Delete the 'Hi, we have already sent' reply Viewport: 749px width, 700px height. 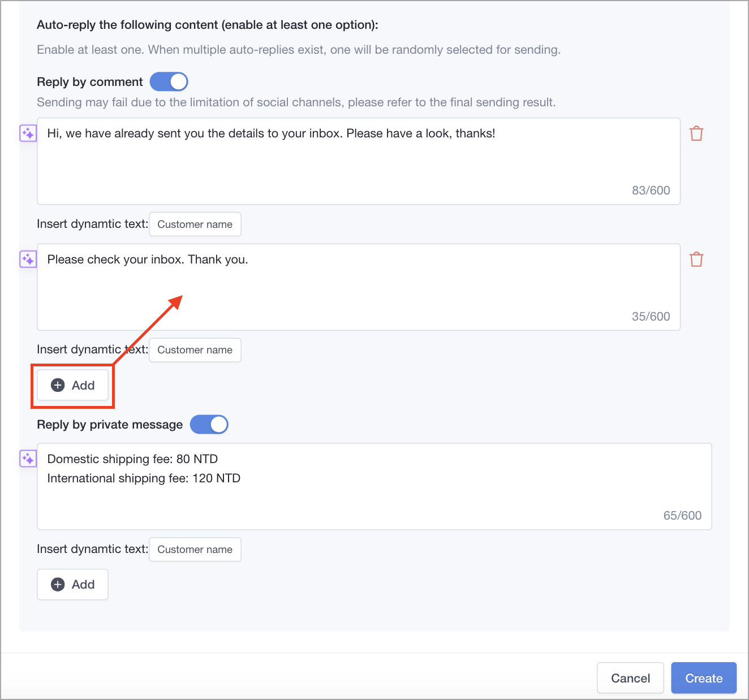696,133
